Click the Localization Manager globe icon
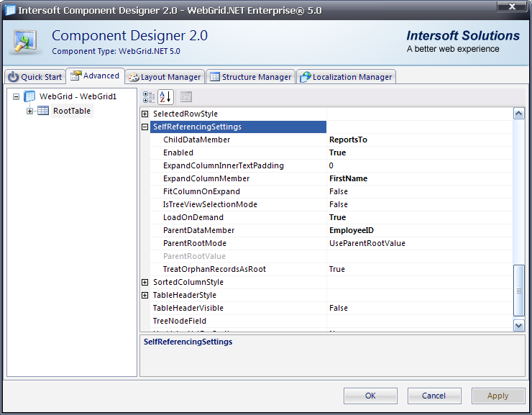Screen dimensions: 532x415 click(306, 77)
